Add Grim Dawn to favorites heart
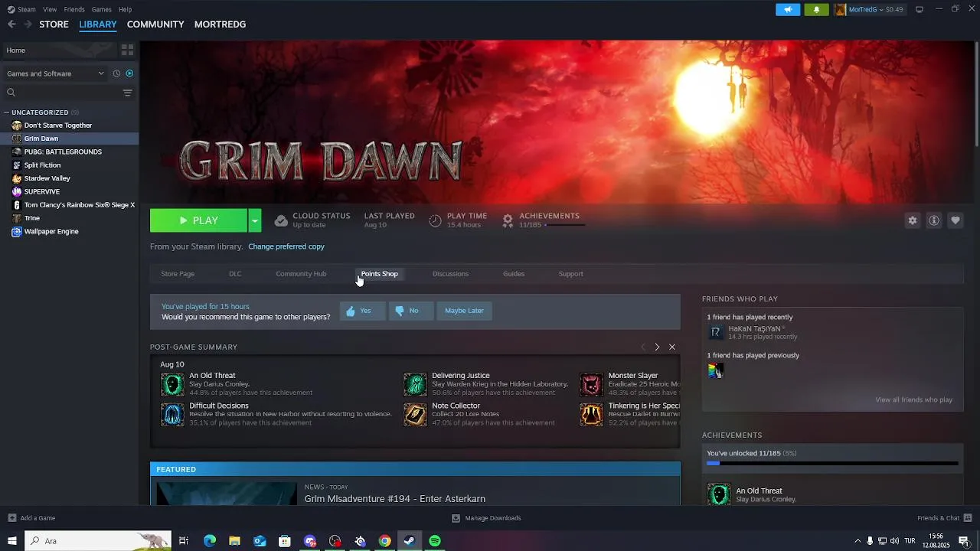 pyautogui.click(x=955, y=220)
